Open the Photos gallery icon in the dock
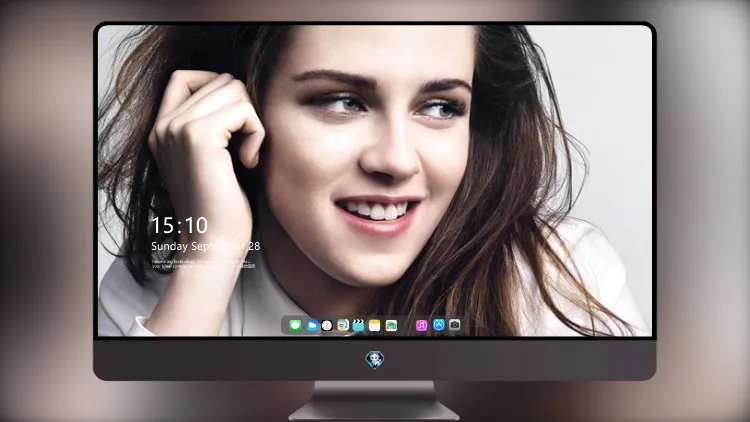The width and height of the screenshot is (750, 422). pyautogui.click(x=391, y=326)
